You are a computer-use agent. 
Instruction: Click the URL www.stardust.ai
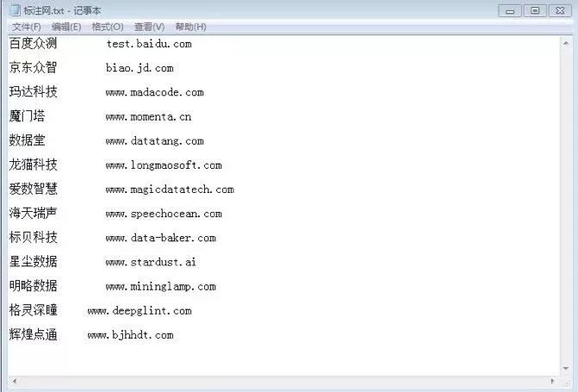pos(151,262)
